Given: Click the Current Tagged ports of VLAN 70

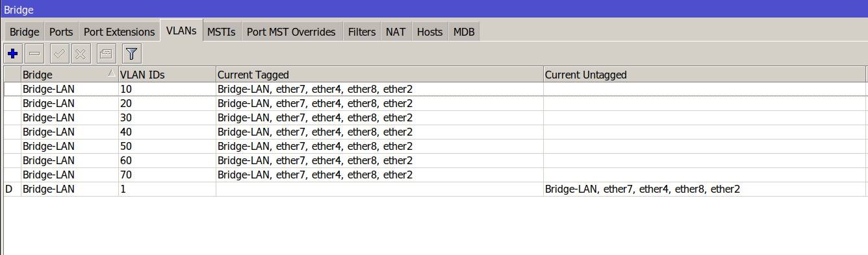Looking at the screenshot, I should (315, 175).
